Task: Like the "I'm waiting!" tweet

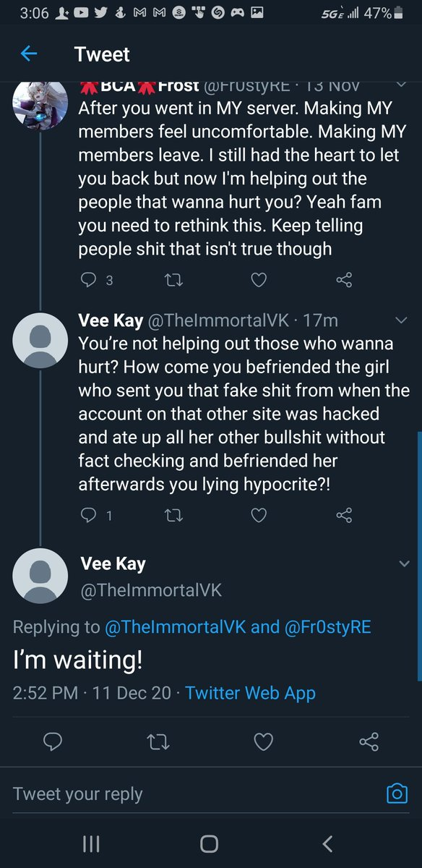Action: [264, 741]
